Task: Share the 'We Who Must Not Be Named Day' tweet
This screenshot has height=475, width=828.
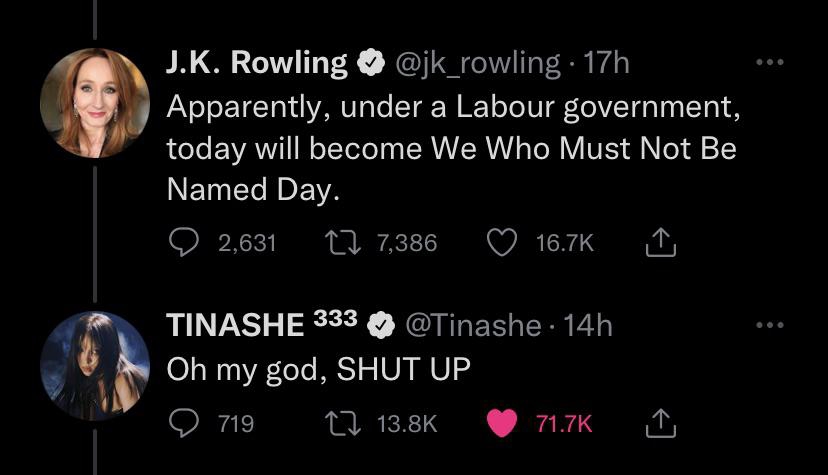Action: tap(662, 242)
